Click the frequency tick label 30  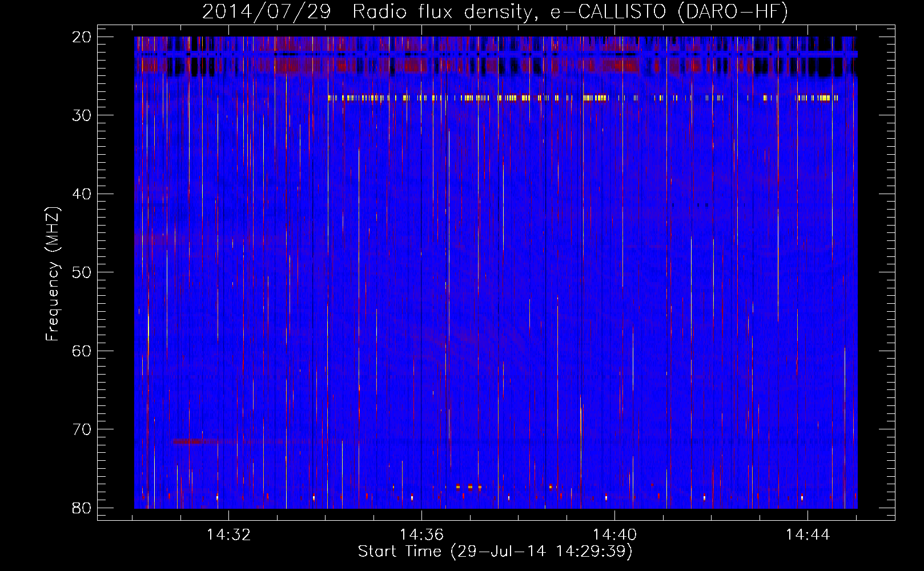tap(82, 115)
